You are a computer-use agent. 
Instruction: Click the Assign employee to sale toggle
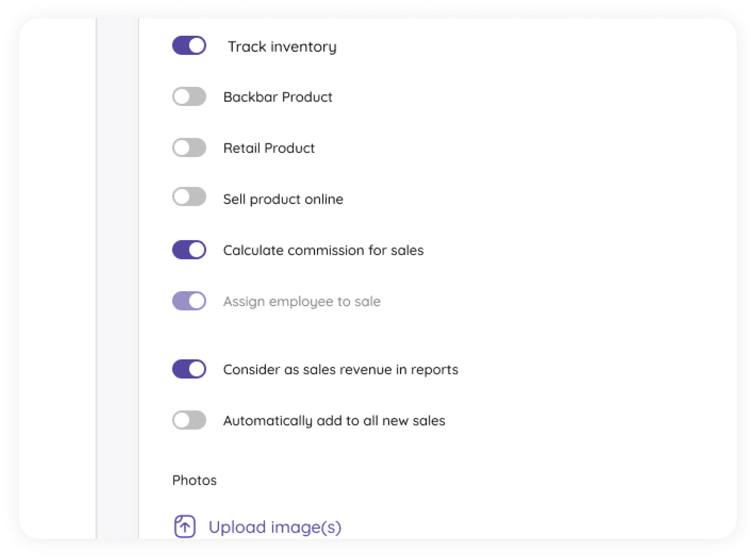tap(189, 301)
